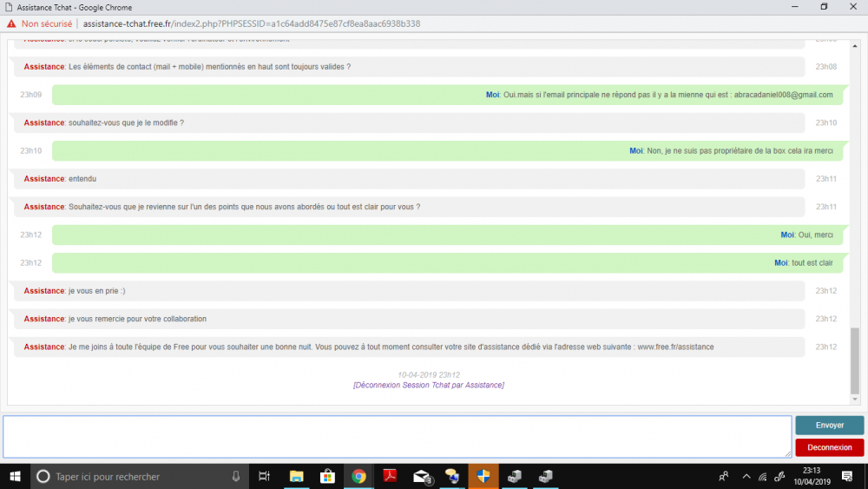The width and height of the screenshot is (868, 489).
Task: Click the 23h08 timestamp on the right
Action: [x=826, y=67]
